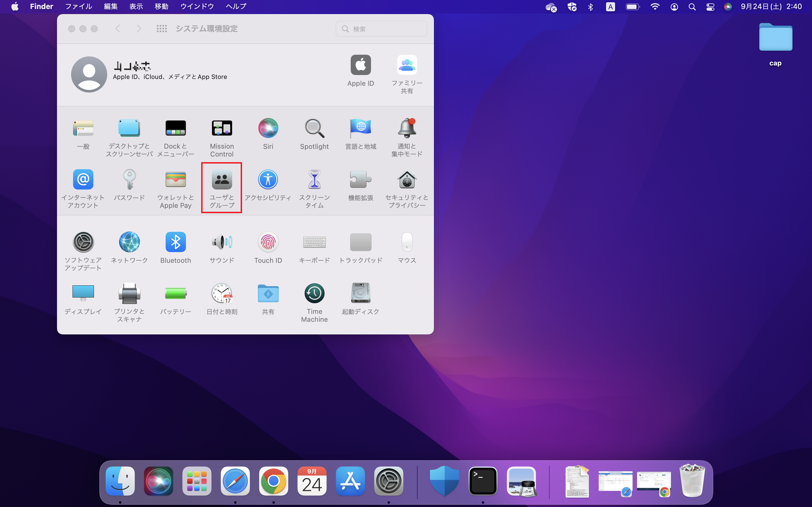Go back with the toolbar back arrow
The image size is (812, 507).
(118, 29)
